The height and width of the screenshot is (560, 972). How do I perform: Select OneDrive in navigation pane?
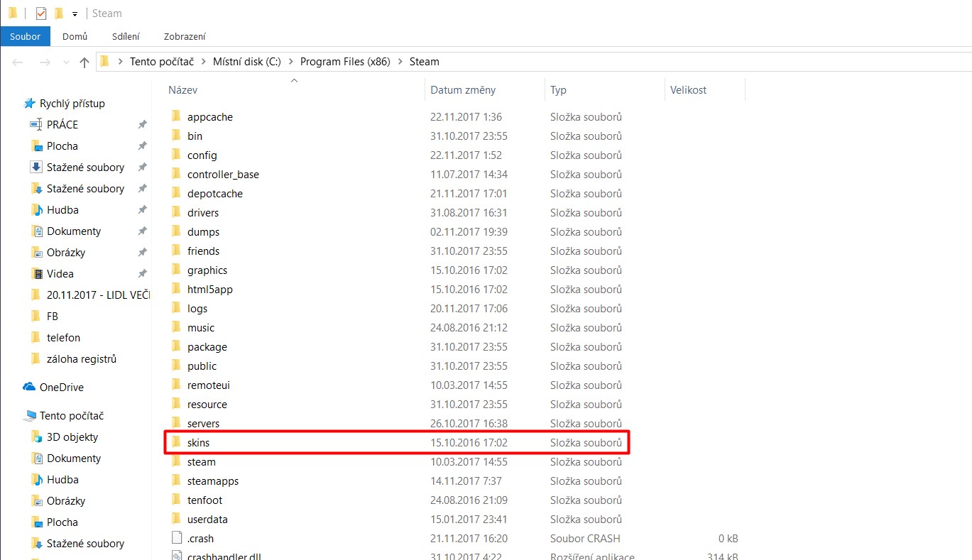(x=61, y=388)
